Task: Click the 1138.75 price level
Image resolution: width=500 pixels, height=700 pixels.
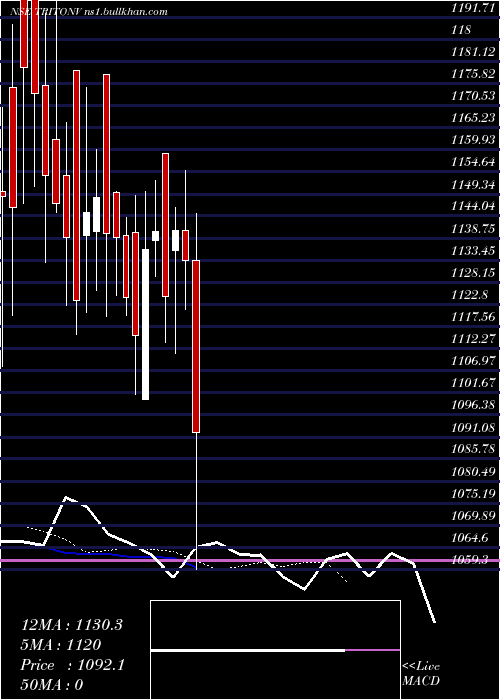Action: (473, 229)
